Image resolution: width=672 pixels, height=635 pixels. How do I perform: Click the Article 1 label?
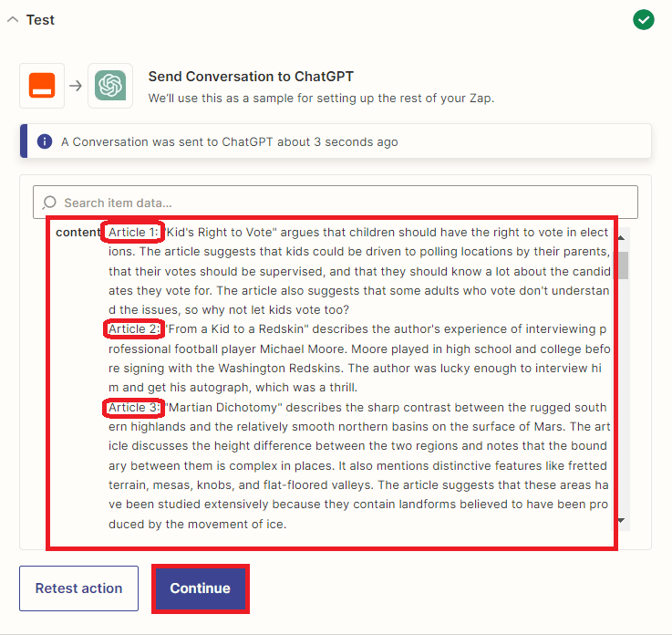[133, 232]
